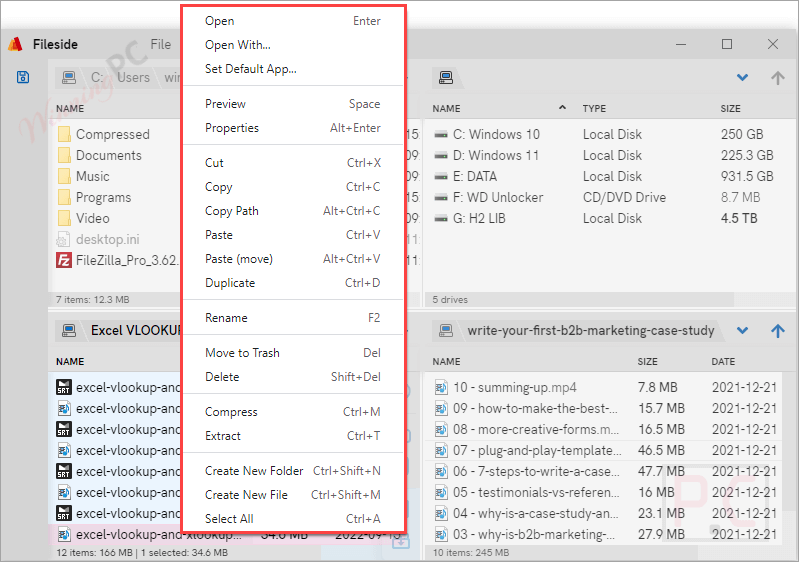Click the first SRT subtitle file icon
The image size is (799, 562).
pyautogui.click(x=64, y=387)
